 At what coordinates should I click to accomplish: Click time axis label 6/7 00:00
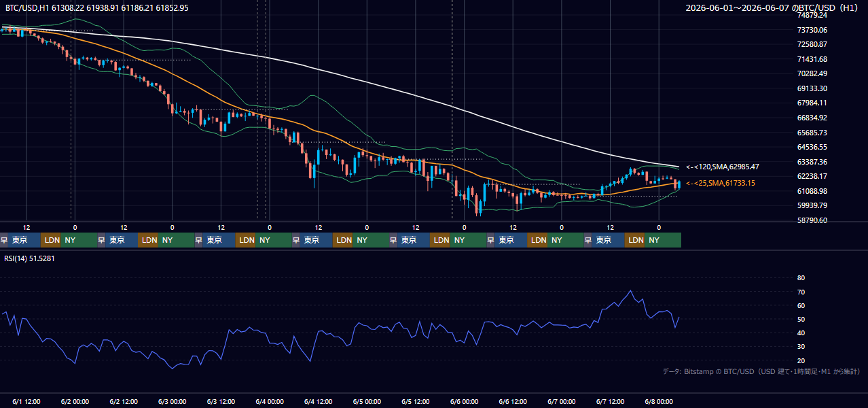click(x=562, y=401)
